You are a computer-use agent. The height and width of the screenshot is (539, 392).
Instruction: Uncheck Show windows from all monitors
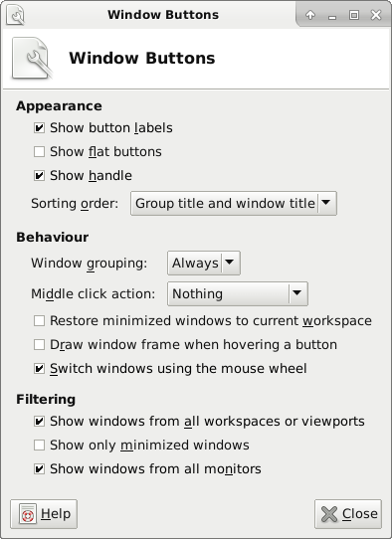point(39,468)
